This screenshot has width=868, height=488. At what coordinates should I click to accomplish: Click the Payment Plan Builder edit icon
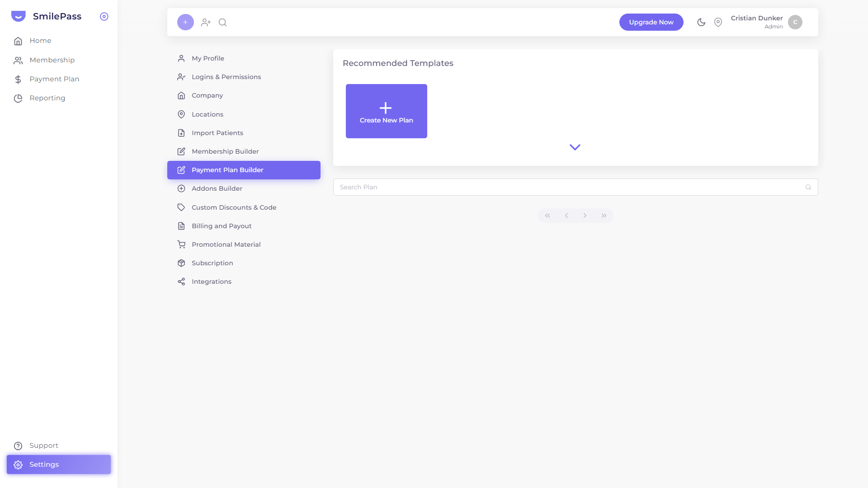click(181, 170)
